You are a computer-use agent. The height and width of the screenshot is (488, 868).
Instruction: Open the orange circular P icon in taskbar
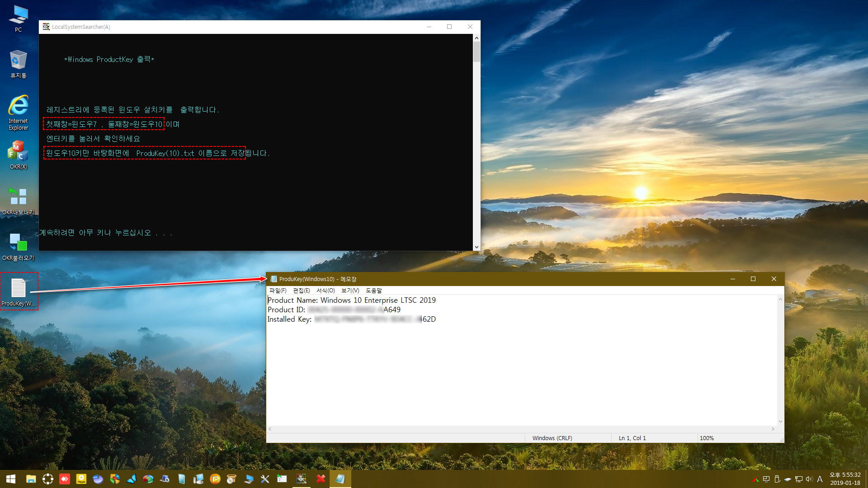[215, 479]
